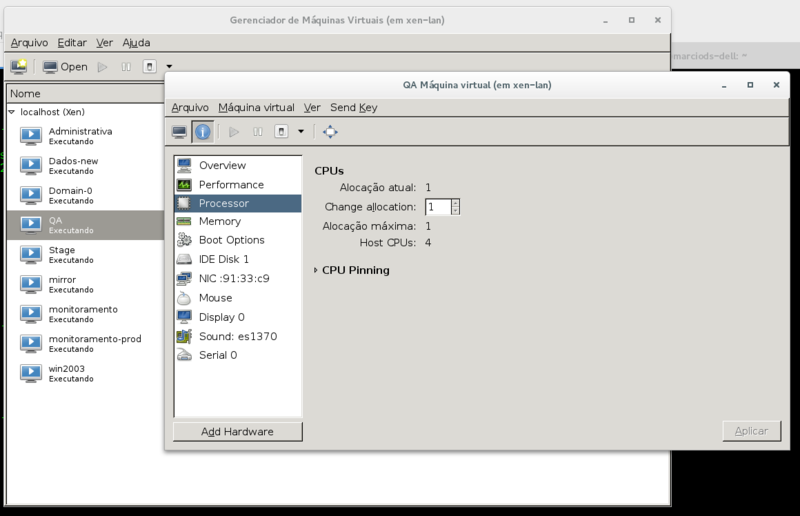
Task: Select Dados-new VM in manager list
Action: pyautogui.click(x=85, y=165)
